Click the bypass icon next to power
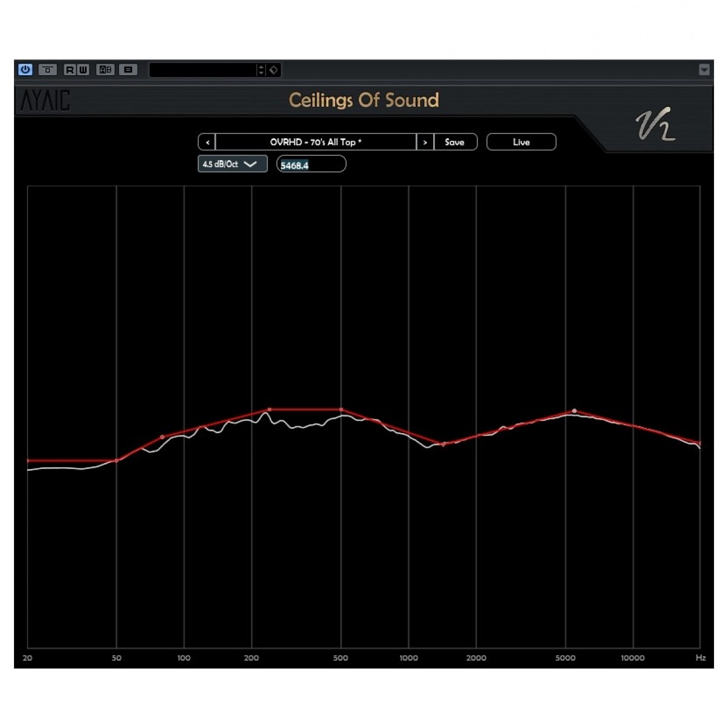This screenshot has width=728, height=728. [x=47, y=70]
